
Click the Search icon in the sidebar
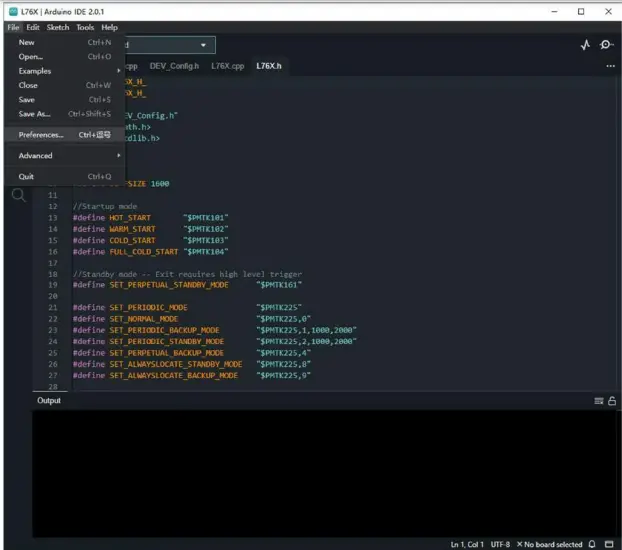18,196
